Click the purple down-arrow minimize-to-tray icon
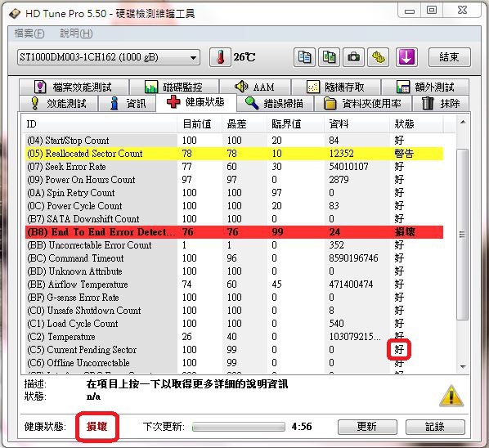This screenshot has height=448, width=489. [406, 57]
